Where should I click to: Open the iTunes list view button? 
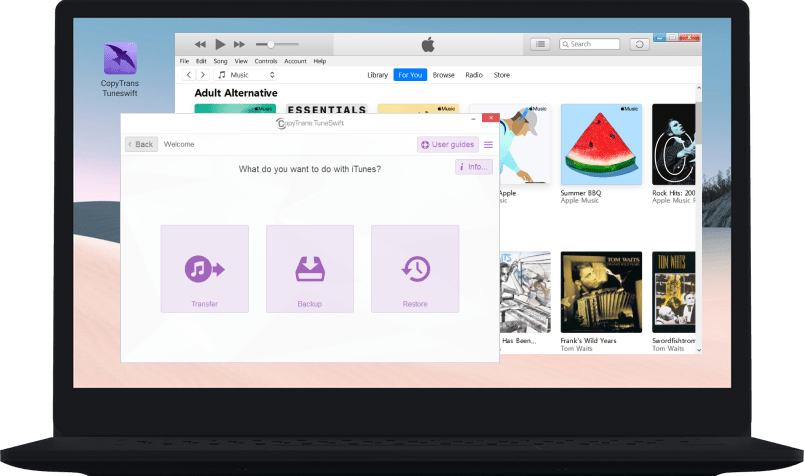[x=540, y=44]
